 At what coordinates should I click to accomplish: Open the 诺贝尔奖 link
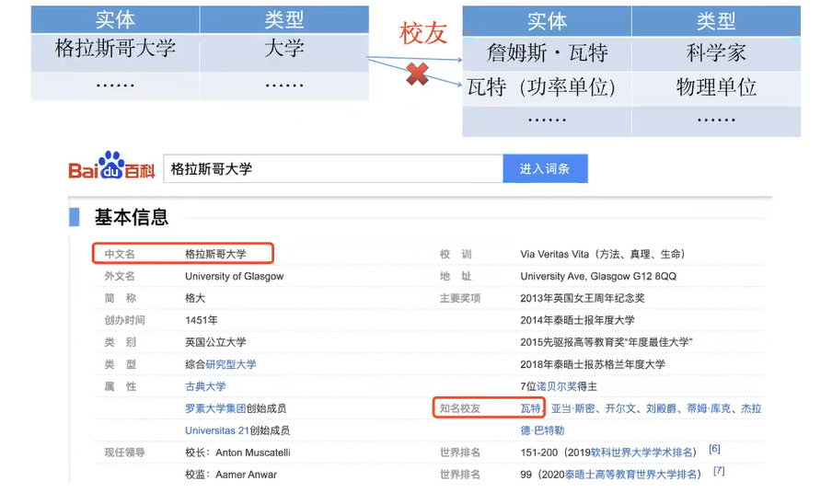(x=557, y=386)
